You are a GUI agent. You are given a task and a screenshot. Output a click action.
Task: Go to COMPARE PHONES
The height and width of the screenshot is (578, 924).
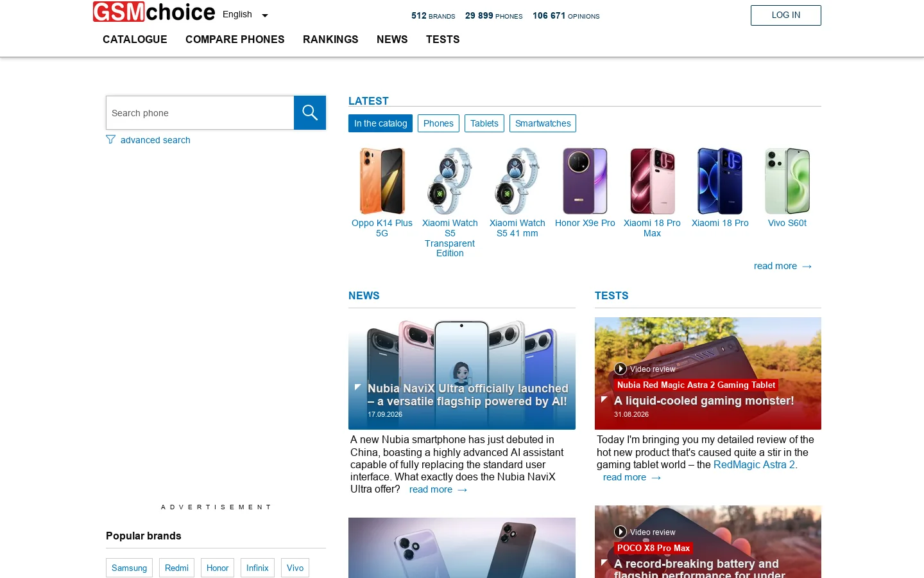tap(235, 39)
